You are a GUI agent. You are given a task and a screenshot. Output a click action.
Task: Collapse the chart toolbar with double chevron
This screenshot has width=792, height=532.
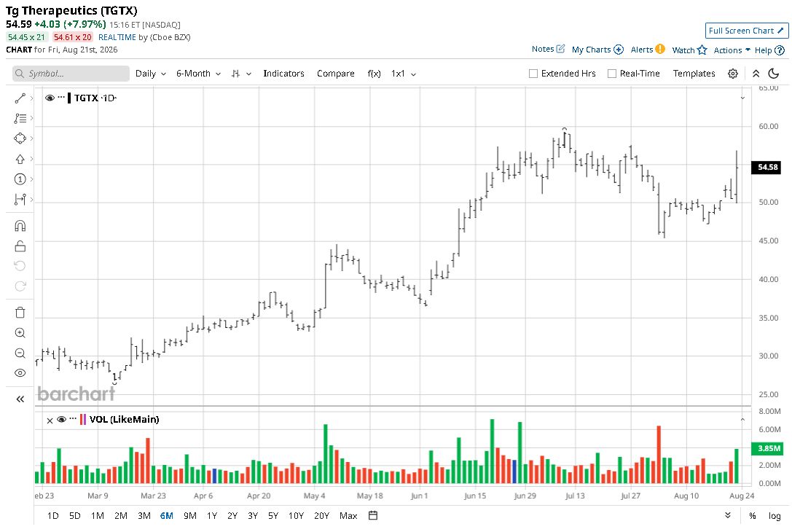pyautogui.click(x=756, y=74)
